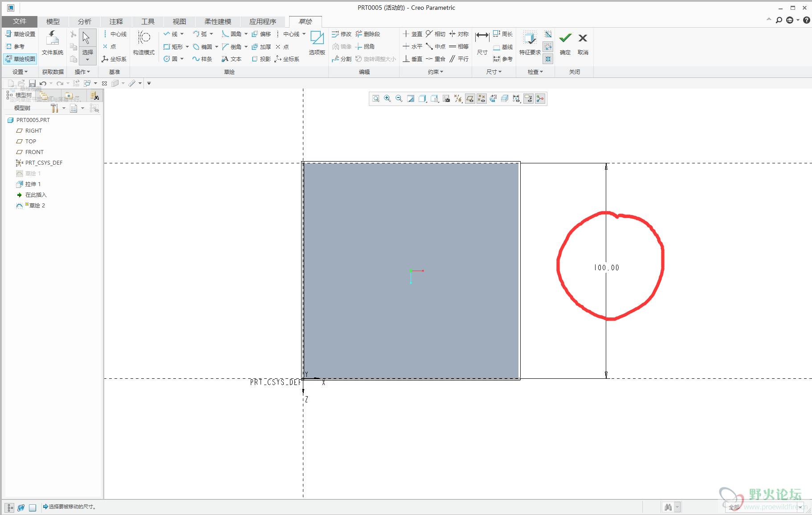Viewport: 812px width, 515px height.
Task: Open the 选择 select mode dropdown arrow
Action: click(88, 60)
